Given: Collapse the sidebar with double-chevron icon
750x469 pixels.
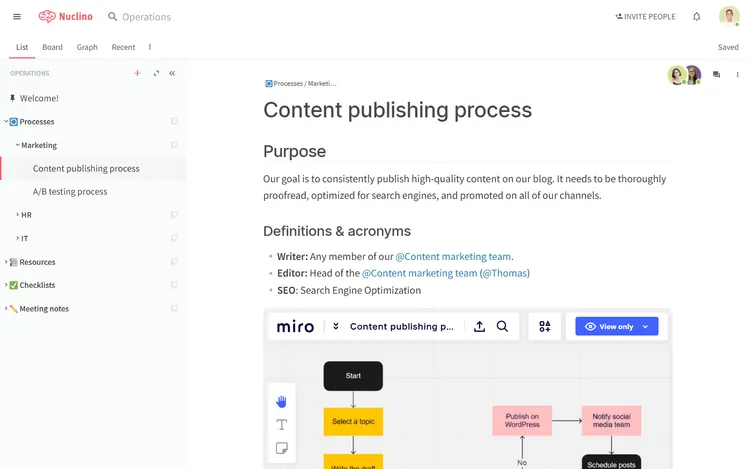Looking at the screenshot, I should coord(172,73).
